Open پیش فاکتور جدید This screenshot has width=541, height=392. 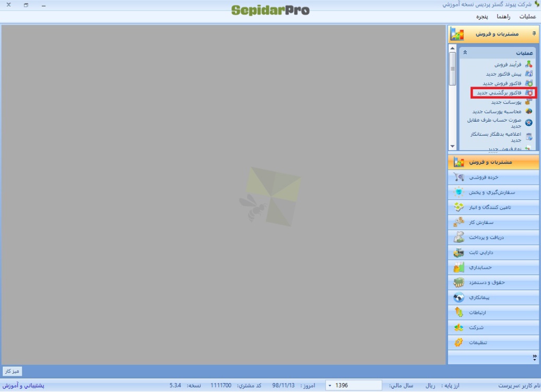click(x=504, y=74)
